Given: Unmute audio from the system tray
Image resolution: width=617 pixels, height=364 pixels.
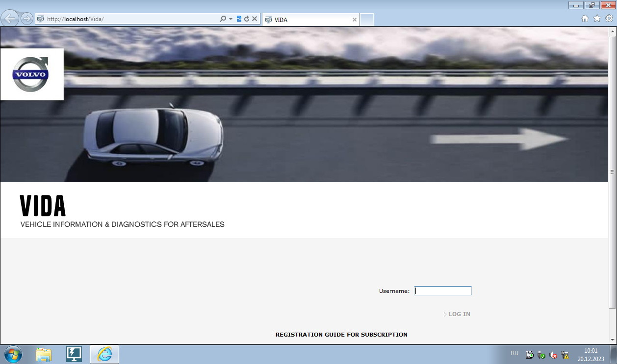Looking at the screenshot, I should 553,354.
